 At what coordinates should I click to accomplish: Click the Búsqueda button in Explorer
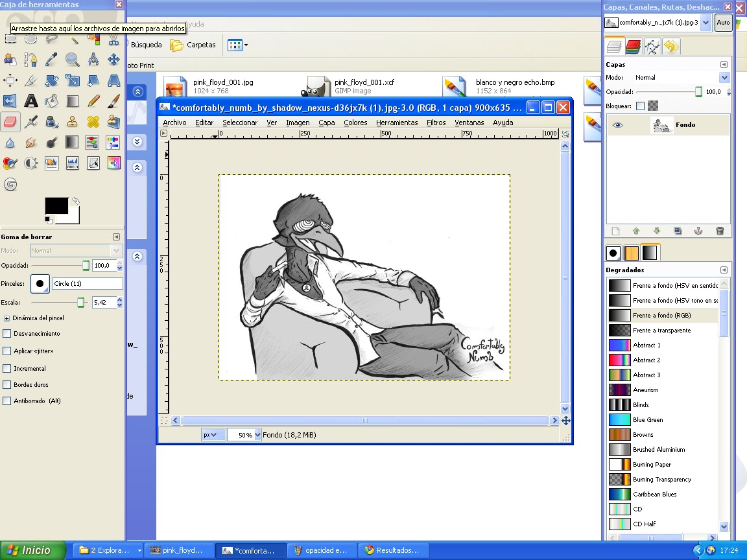(x=147, y=45)
